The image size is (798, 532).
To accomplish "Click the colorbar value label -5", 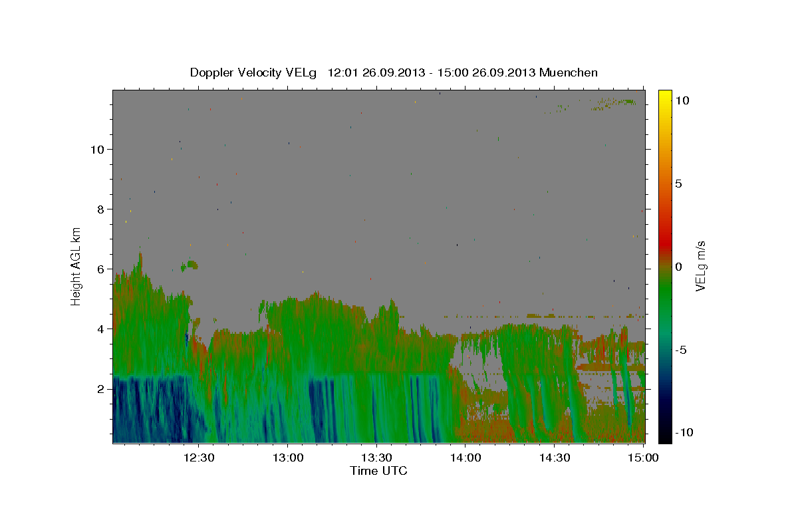I will (x=681, y=350).
